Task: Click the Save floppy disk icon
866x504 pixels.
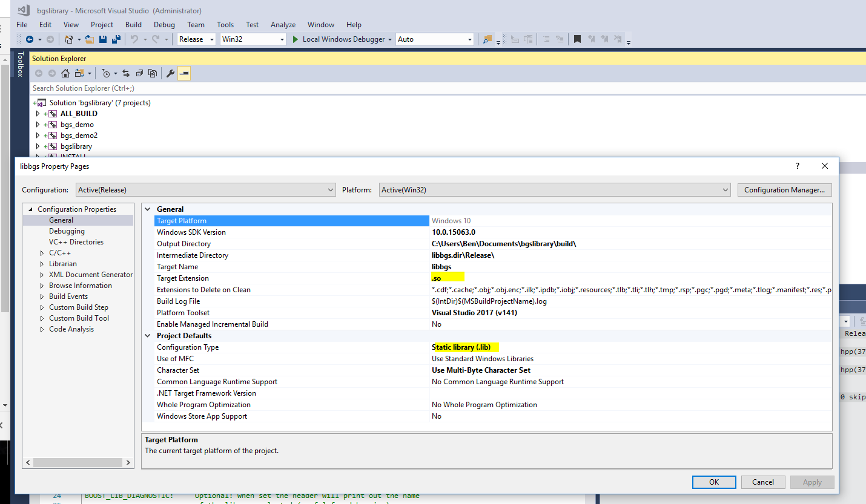Action: point(103,39)
